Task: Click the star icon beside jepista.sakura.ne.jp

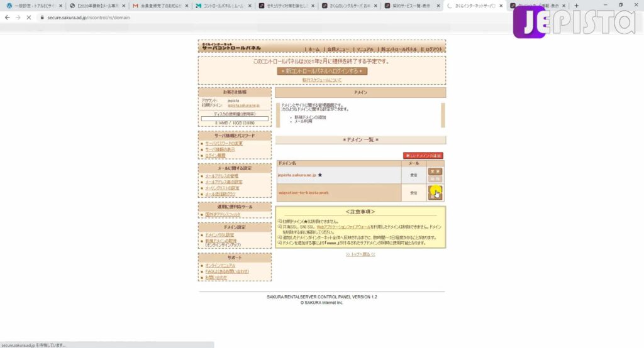Action: (320, 175)
